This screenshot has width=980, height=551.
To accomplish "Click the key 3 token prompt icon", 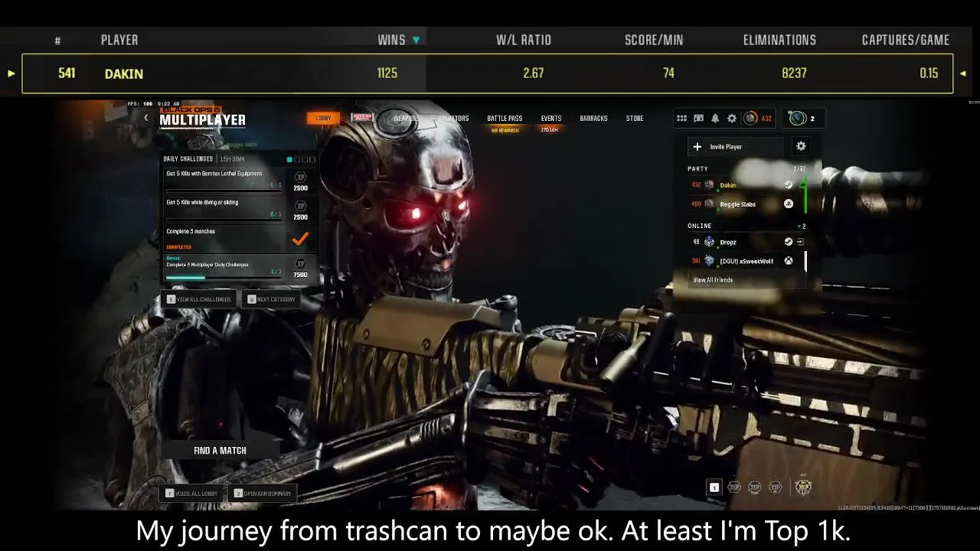I will click(714, 487).
